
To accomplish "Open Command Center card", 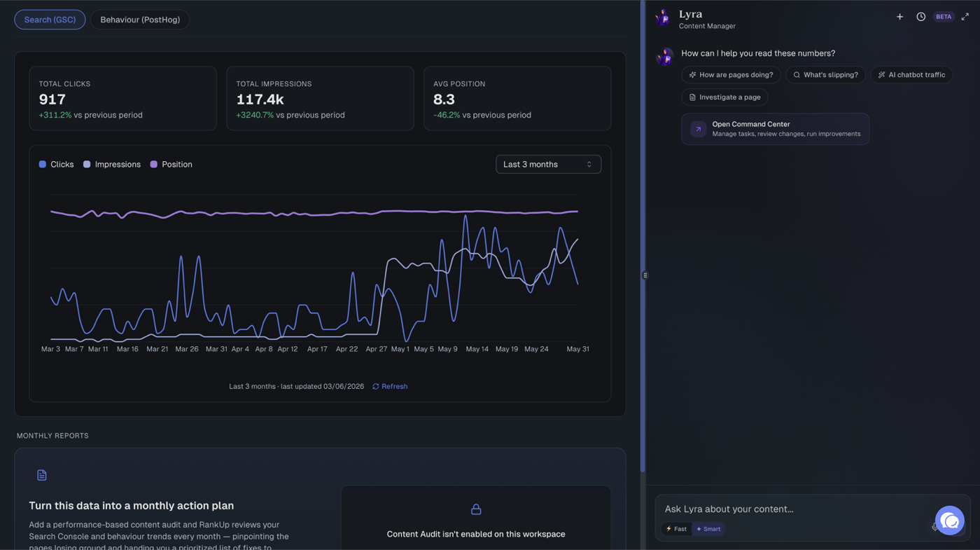I will pos(776,129).
